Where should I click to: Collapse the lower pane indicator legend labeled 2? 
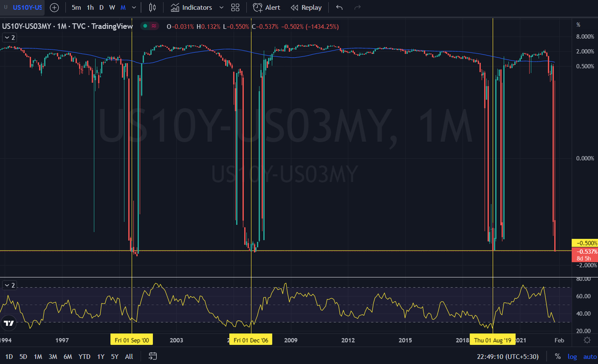point(9,285)
